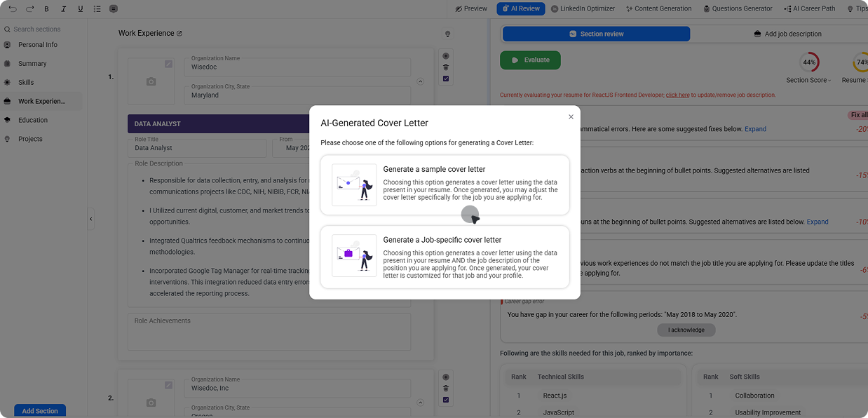Click the add icon beside the Wisedoc entry

446,56
